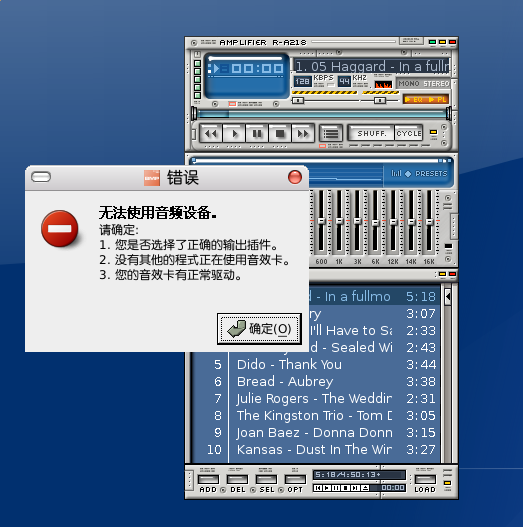Open the playlist DEL menu

pos(237,483)
